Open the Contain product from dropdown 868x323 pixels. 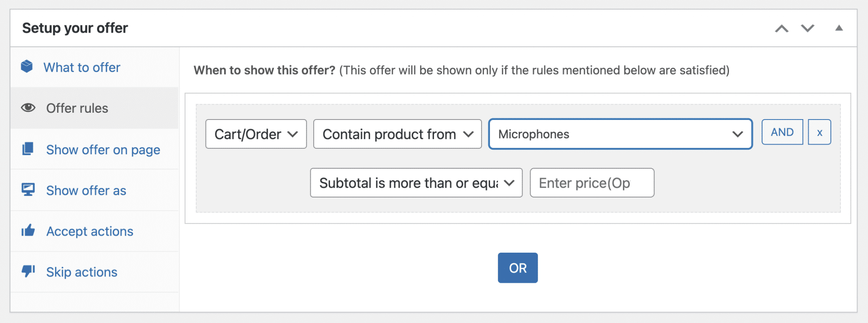pyautogui.click(x=397, y=134)
